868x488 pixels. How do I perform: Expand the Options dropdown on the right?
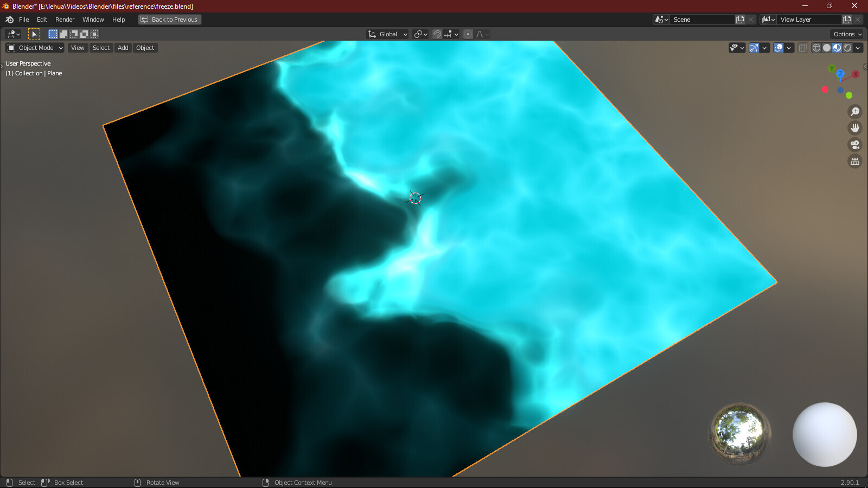pos(845,34)
